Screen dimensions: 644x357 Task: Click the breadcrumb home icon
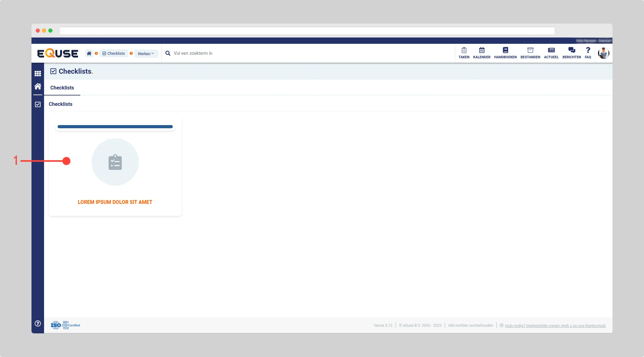[x=89, y=53]
